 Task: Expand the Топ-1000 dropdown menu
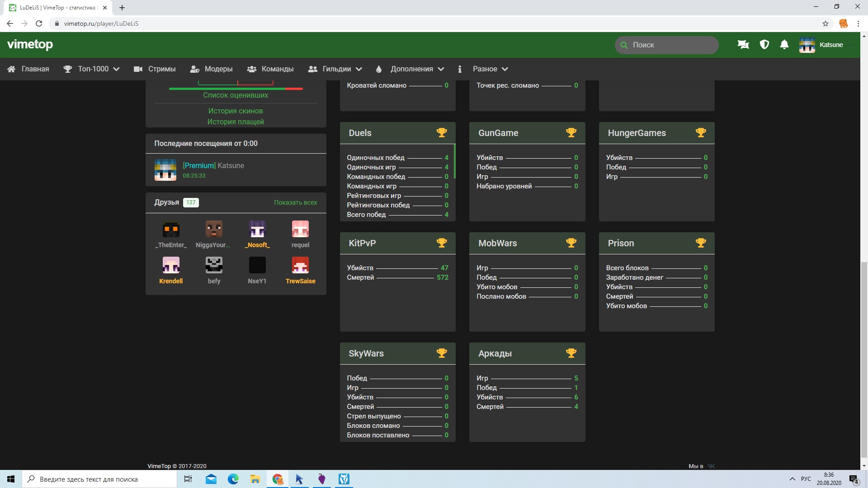pyautogui.click(x=92, y=69)
